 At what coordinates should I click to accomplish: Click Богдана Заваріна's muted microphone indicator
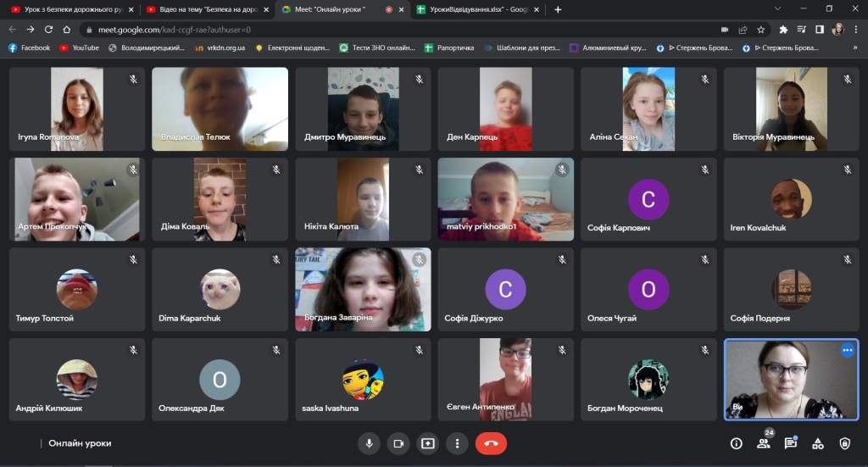(419, 260)
